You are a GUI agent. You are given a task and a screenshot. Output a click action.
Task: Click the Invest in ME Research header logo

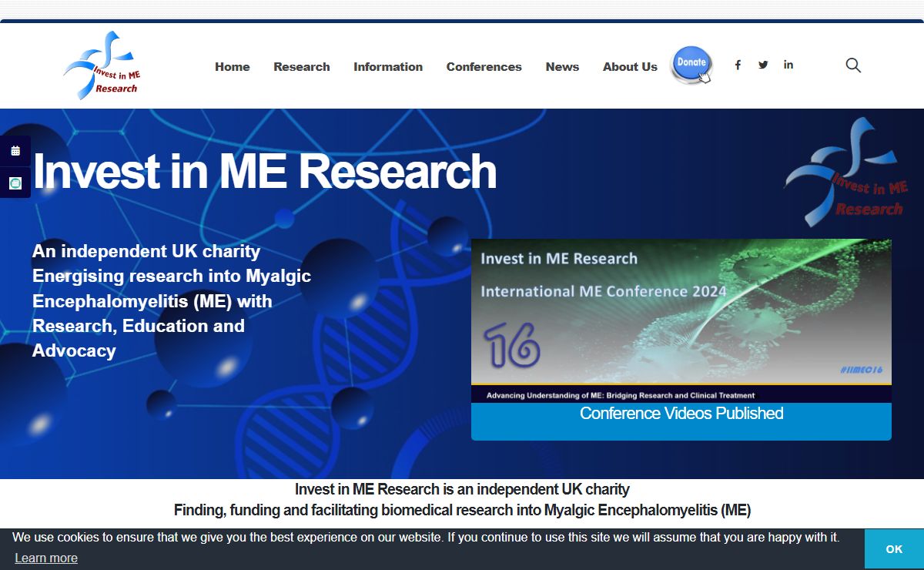click(101, 65)
